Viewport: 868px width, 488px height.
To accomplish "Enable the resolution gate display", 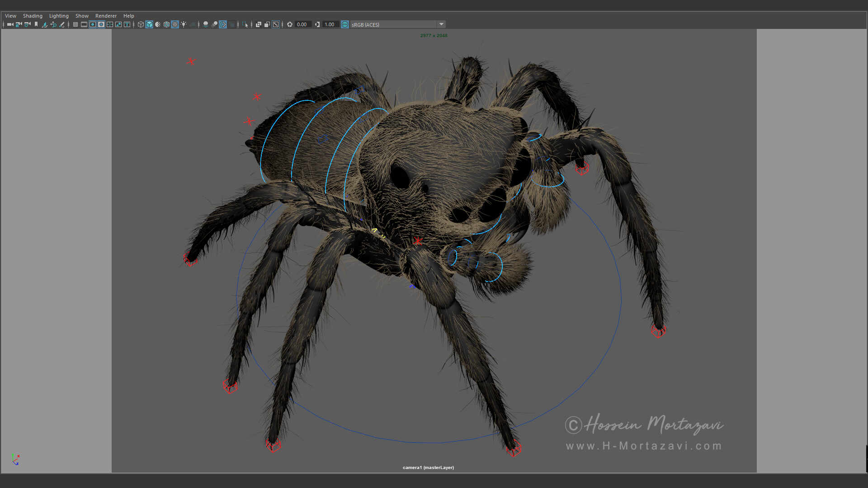I will 92,24.
